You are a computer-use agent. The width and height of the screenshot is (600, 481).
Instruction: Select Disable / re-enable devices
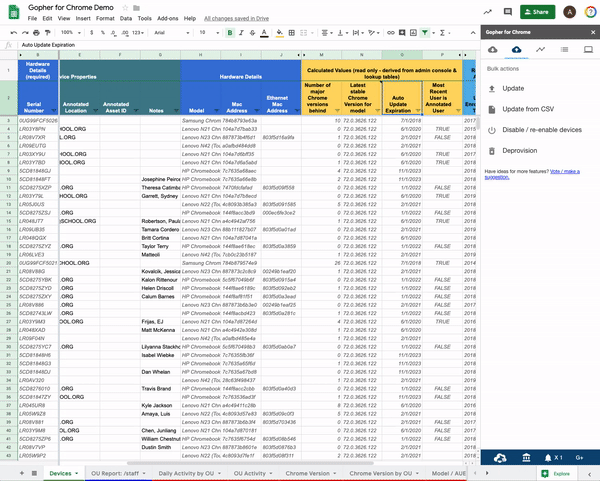[x=541, y=130]
